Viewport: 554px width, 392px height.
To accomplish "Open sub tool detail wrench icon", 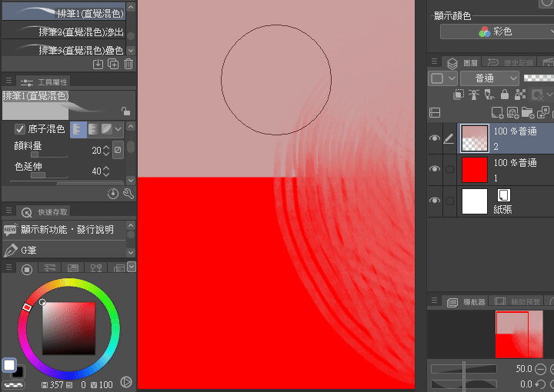I will click(x=128, y=194).
